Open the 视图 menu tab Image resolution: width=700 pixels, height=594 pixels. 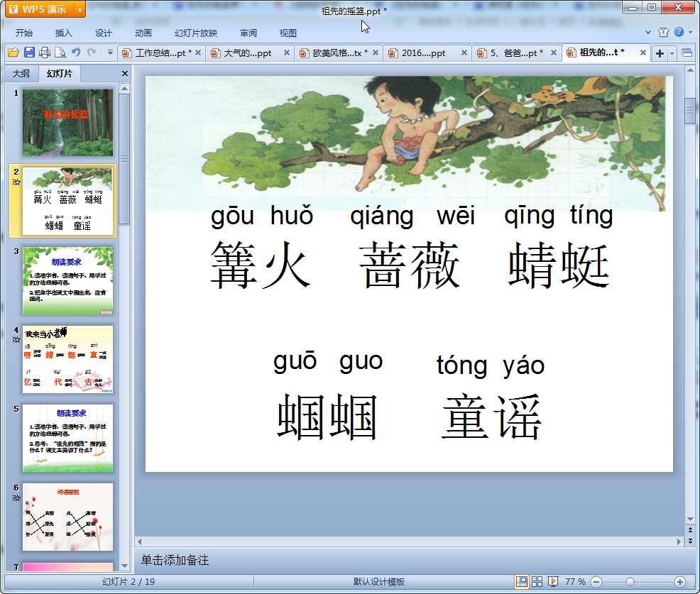(x=288, y=33)
